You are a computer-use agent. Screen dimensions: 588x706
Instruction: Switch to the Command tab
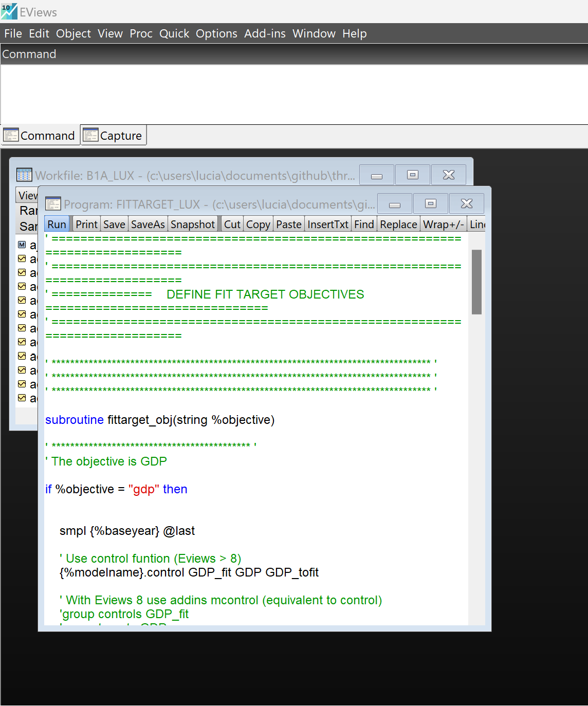40,135
